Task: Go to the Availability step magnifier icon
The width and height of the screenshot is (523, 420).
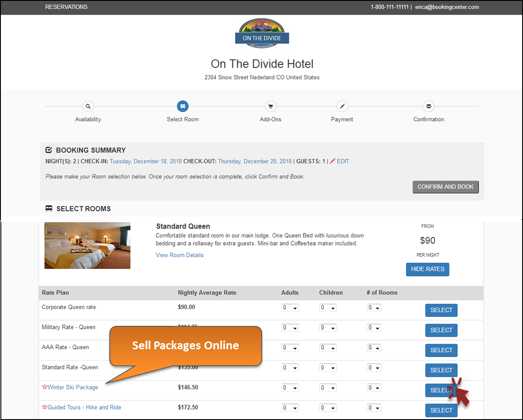Action: 88,106
